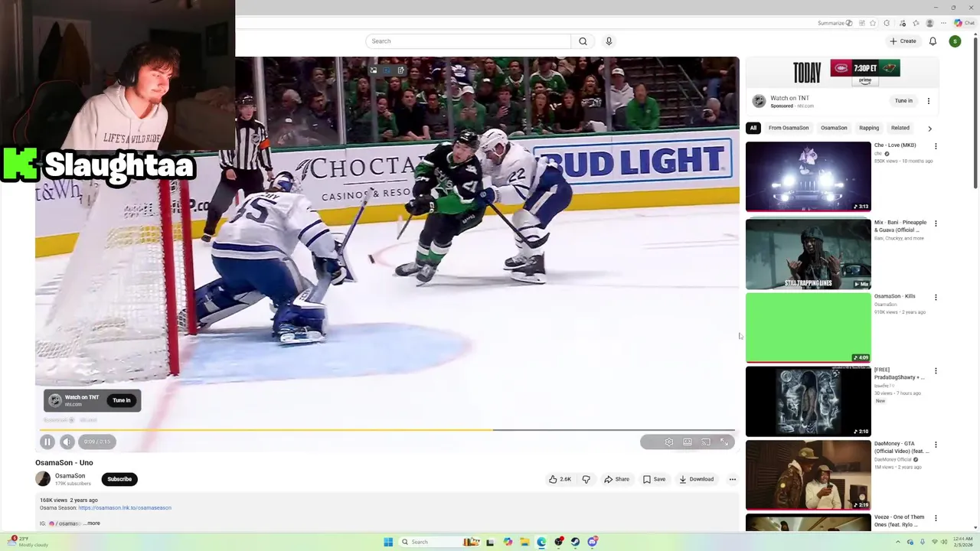Screen dimensions: 980x551
Task: Open Che - Love (MKB) thumbnail
Action: [808, 177]
